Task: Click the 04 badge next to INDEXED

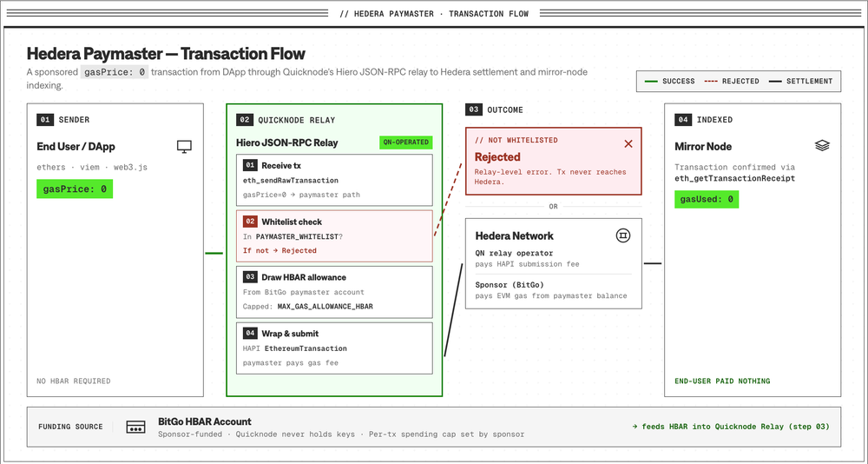Action: [x=682, y=119]
